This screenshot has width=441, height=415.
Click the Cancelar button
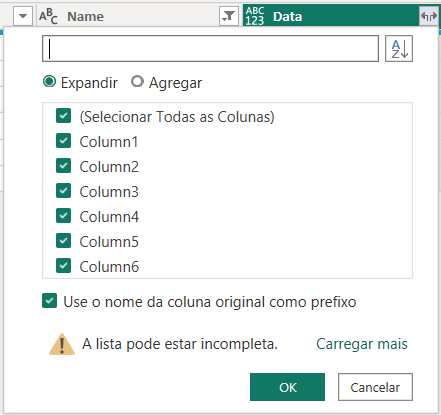pyautogui.click(x=375, y=387)
